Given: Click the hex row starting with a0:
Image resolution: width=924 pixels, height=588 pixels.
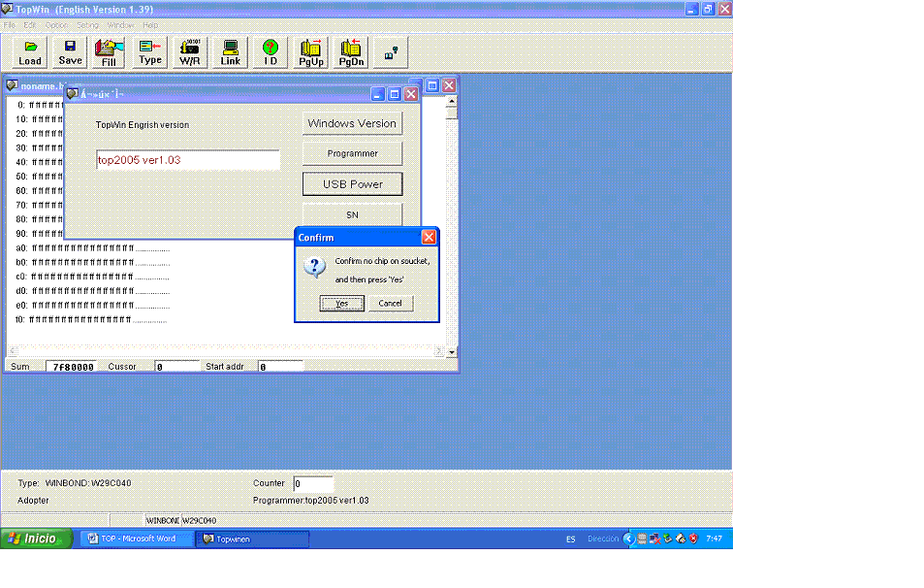Looking at the screenshot, I should (92, 248).
